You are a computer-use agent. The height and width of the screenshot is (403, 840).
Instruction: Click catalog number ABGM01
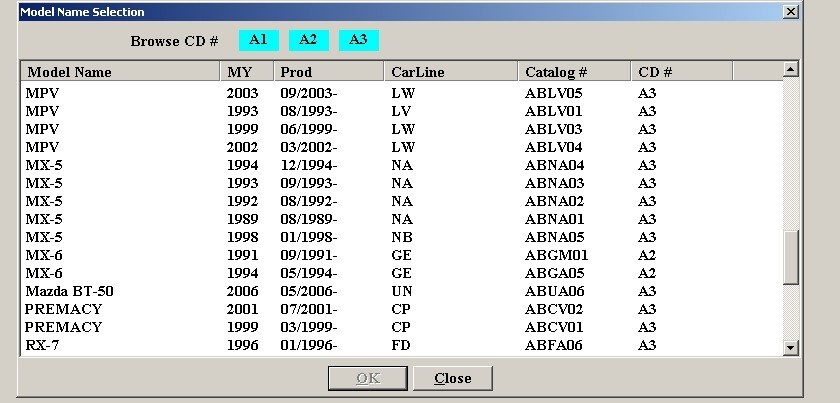click(557, 255)
